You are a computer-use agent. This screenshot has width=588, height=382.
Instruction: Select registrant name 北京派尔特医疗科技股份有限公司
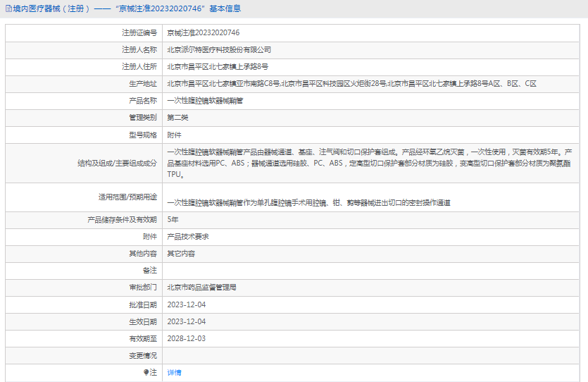[x=219, y=50]
